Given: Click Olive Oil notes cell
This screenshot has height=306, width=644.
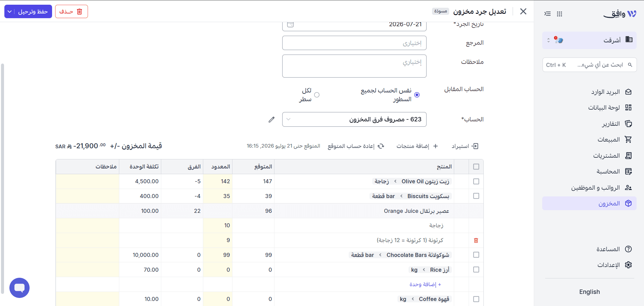Looking at the screenshot, I should coord(87,182).
